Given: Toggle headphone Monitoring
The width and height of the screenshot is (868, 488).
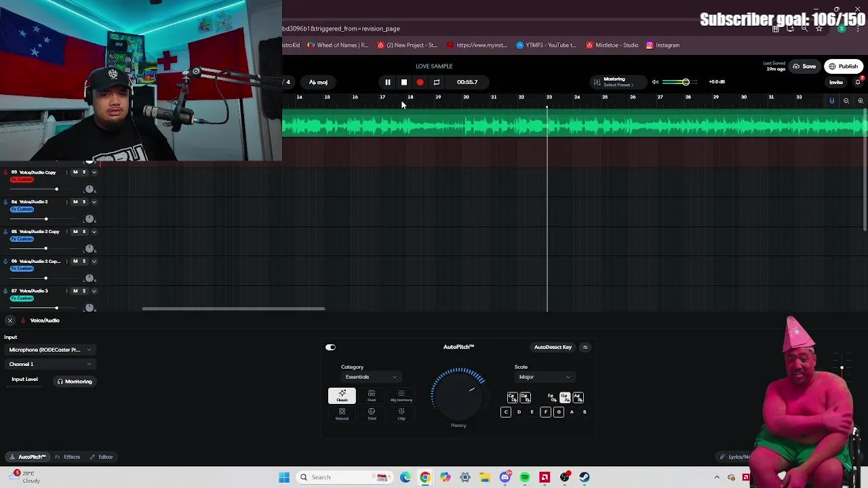Looking at the screenshot, I should coord(75,382).
